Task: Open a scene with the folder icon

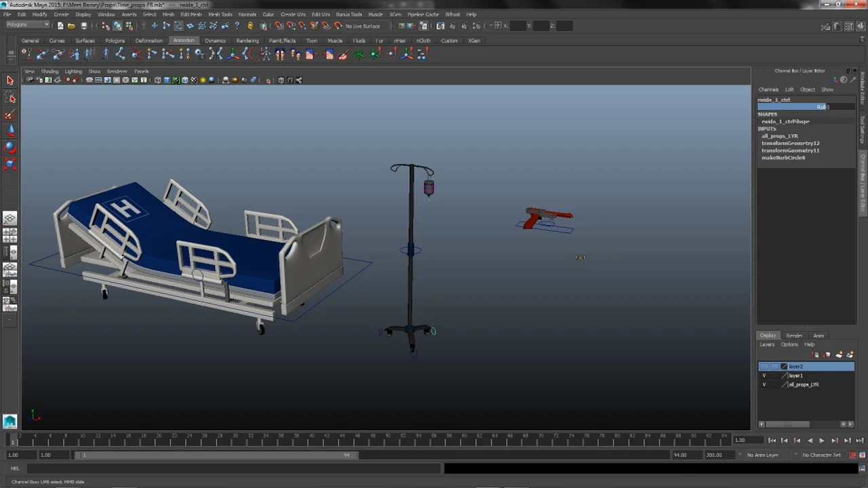Action: pyautogui.click(x=71, y=26)
